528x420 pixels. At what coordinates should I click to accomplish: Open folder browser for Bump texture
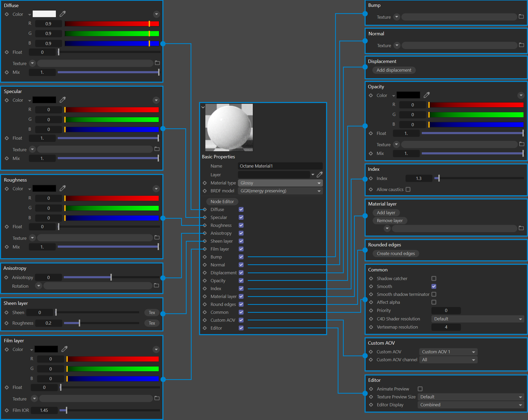[521, 17]
